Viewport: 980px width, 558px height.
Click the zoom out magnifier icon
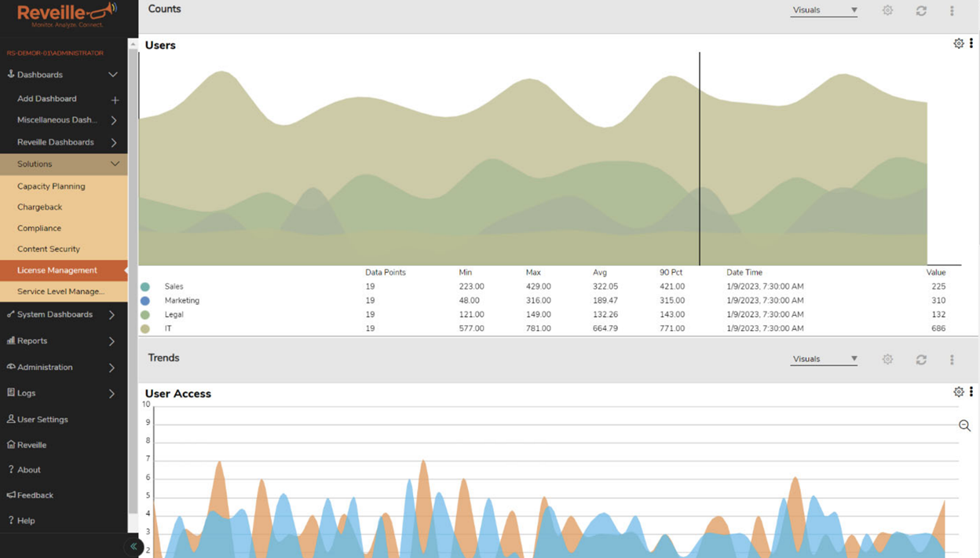pos(965,425)
